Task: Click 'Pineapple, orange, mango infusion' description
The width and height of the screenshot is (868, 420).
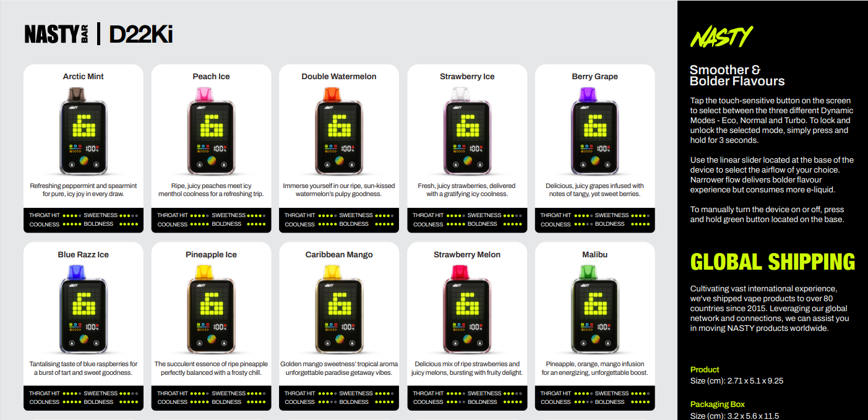Action: (x=595, y=368)
